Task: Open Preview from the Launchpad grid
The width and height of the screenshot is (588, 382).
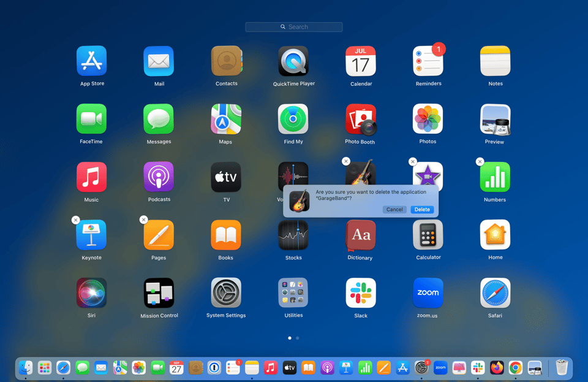Action: [x=495, y=120]
